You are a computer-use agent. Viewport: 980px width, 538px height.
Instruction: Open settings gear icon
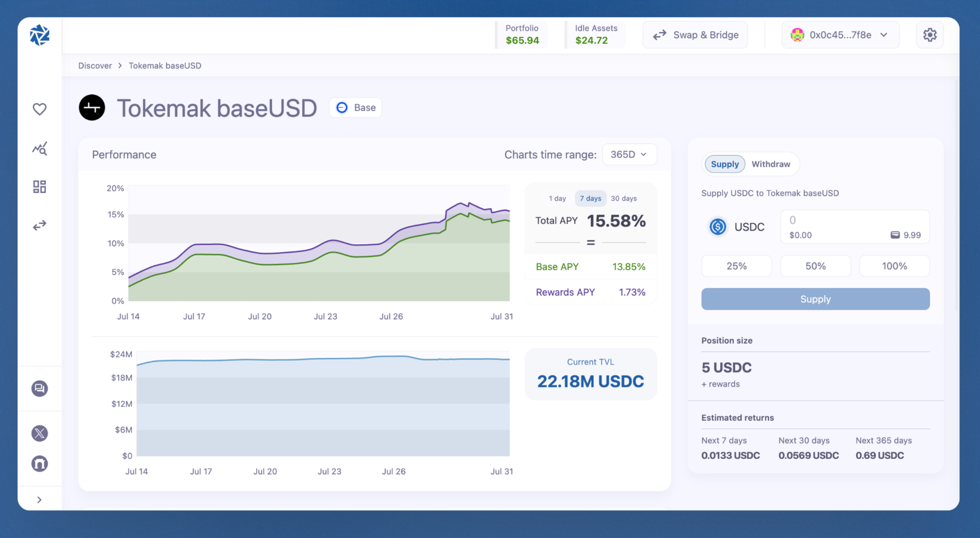930,35
